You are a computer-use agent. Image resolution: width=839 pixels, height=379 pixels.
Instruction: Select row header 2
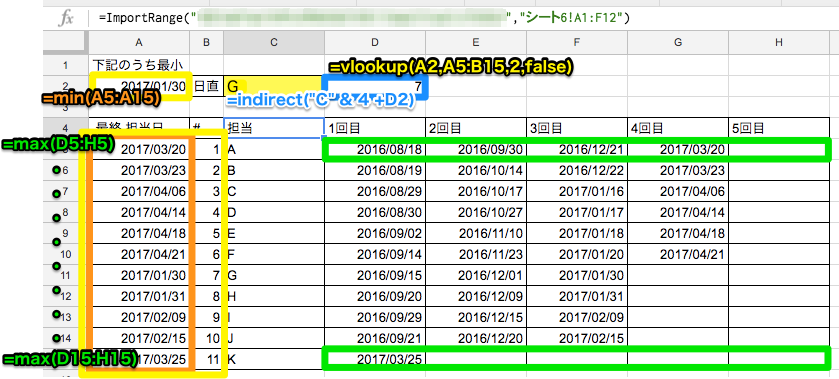click(x=66, y=86)
